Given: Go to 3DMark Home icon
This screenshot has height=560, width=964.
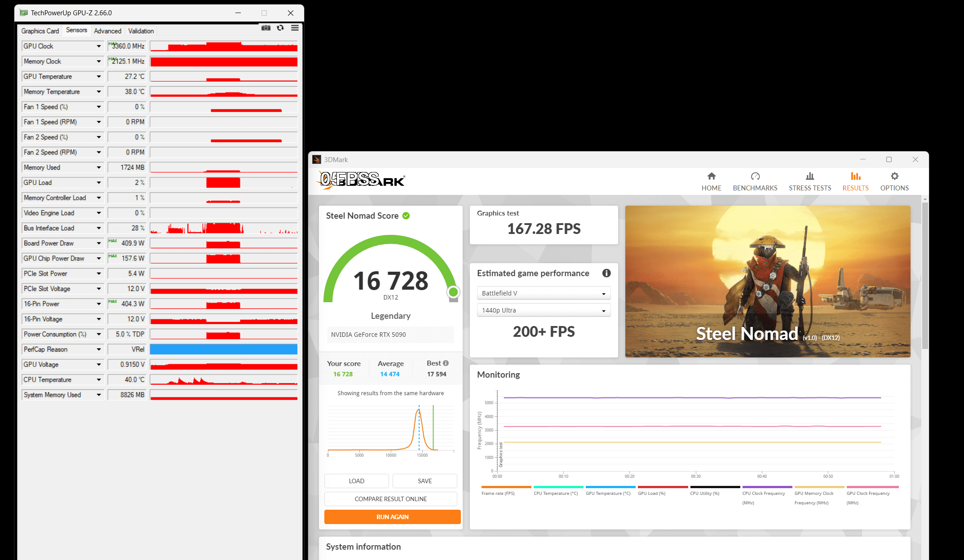Looking at the screenshot, I should (711, 176).
